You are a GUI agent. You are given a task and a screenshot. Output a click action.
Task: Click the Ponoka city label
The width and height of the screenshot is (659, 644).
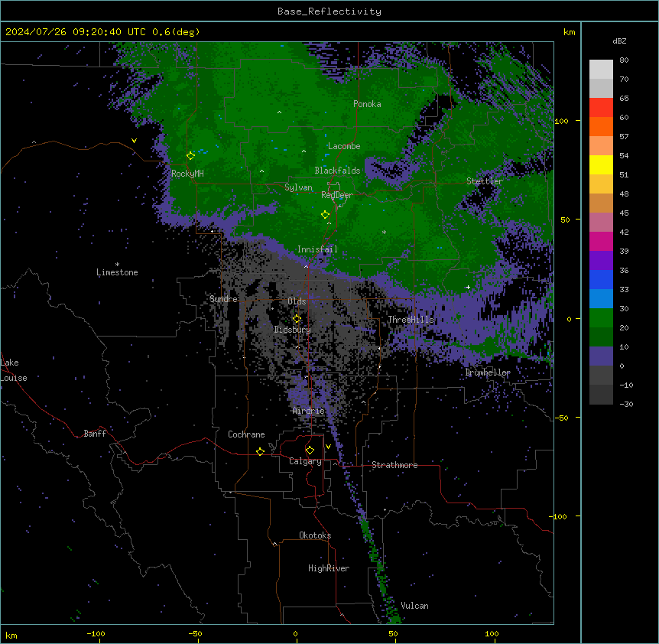coord(367,104)
